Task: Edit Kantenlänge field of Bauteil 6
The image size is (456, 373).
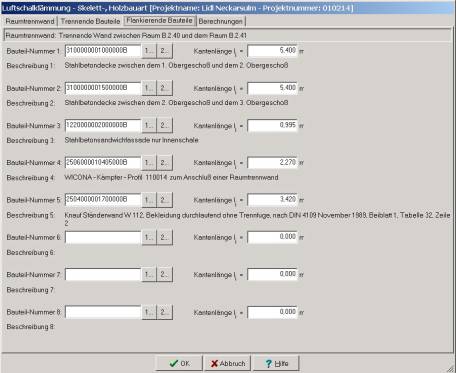Action: point(272,237)
